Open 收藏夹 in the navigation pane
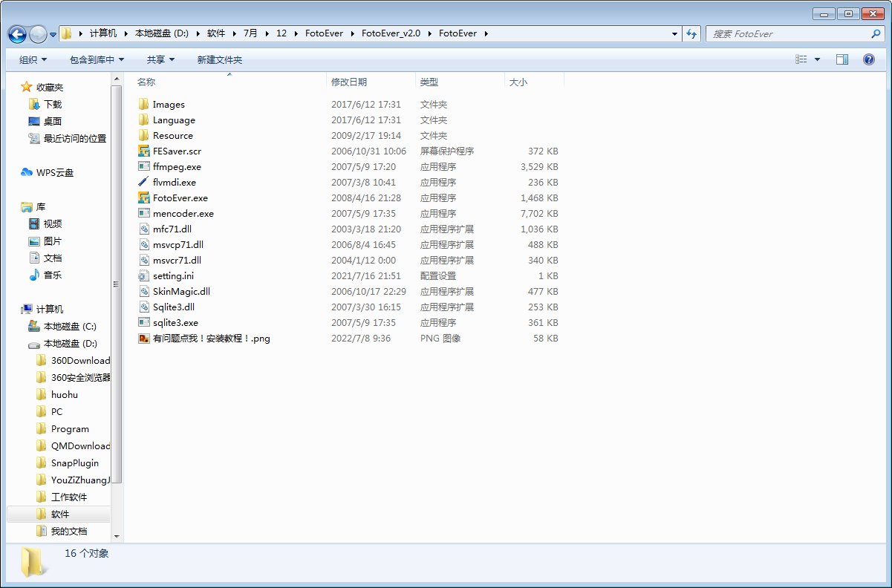The height and width of the screenshot is (588, 892). coord(50,87)
